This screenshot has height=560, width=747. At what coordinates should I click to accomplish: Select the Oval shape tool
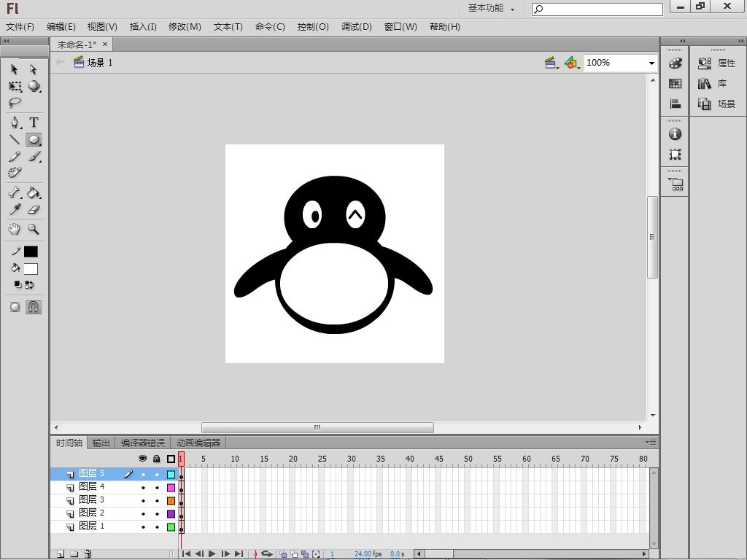pos(34,139)
